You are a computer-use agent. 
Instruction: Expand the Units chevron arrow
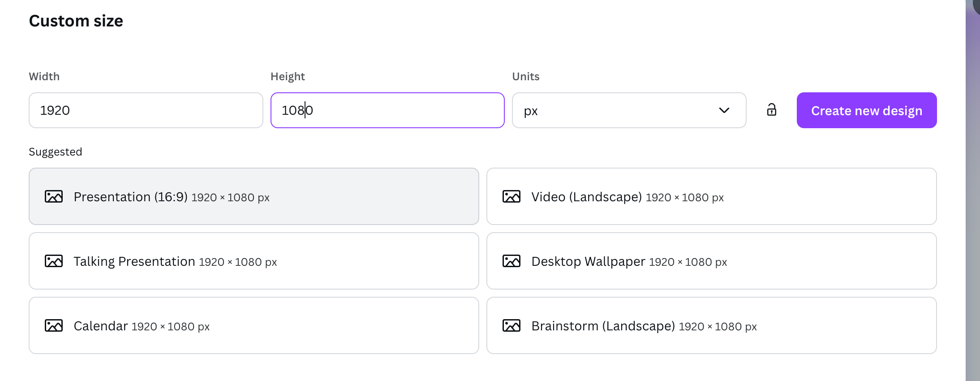724,110
